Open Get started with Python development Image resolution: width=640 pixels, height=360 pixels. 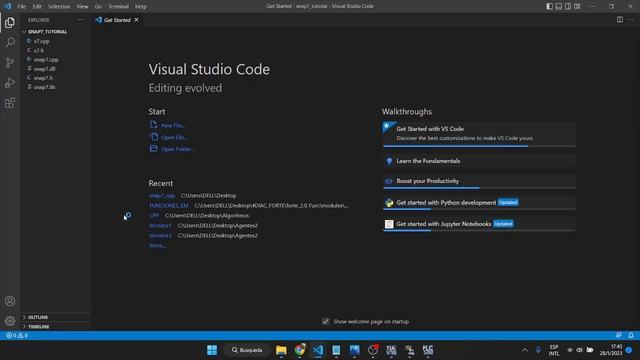pyautogui.click(x=479, y=203)
